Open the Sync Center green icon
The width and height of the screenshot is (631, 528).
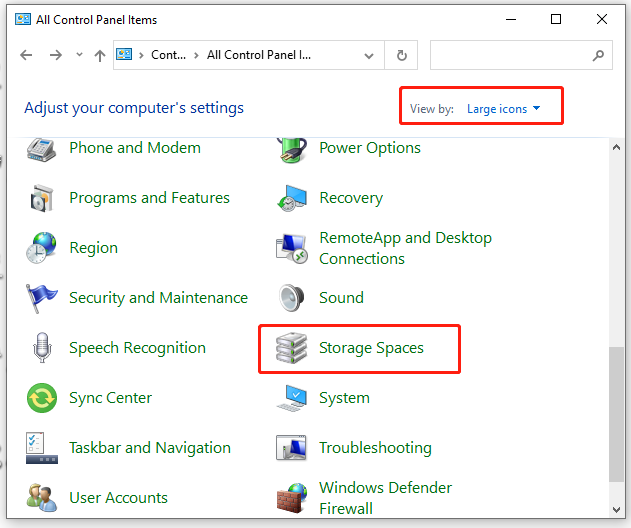click(42, 398)
